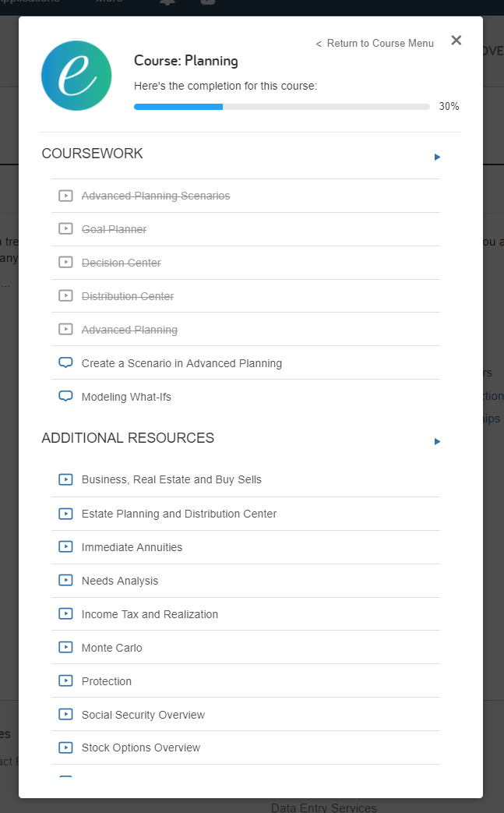The width and height of the screenshot is (504, 813).
Task: Collapse the COURSEWORK section arrow
Action: [437, 157]
